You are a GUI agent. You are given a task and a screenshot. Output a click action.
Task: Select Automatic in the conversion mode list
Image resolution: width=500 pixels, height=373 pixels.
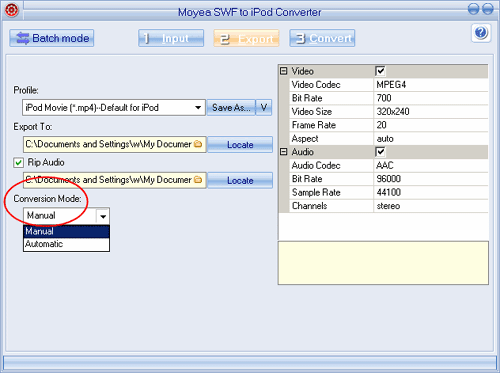66,244
